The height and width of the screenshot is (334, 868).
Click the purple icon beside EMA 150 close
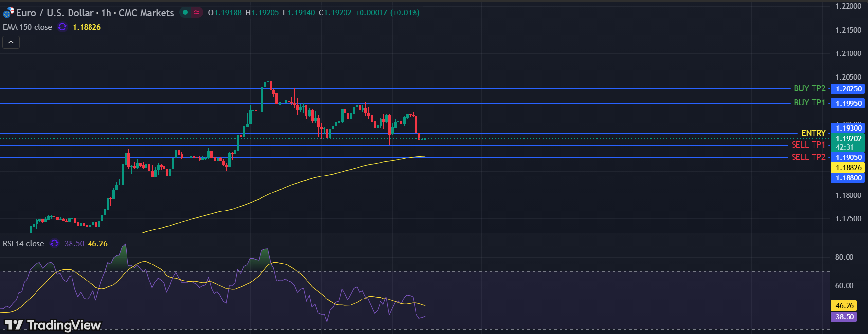(62, 27)
